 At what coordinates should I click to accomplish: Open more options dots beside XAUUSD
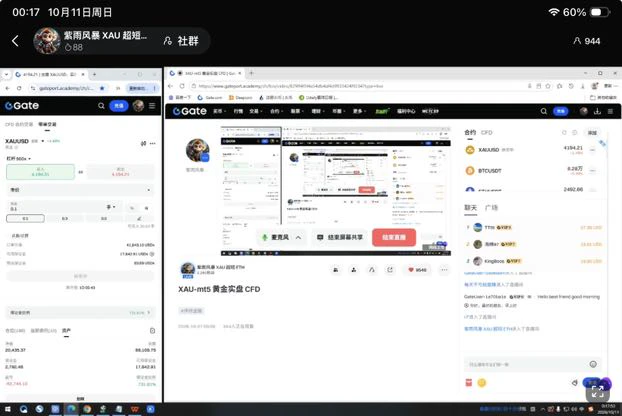click(153, 143)
